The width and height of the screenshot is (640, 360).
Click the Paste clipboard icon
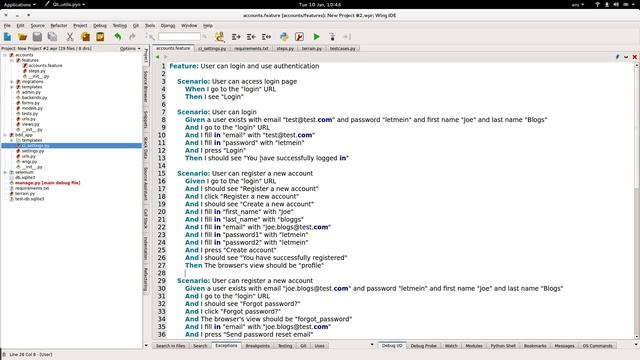click(x=100, y=37)
